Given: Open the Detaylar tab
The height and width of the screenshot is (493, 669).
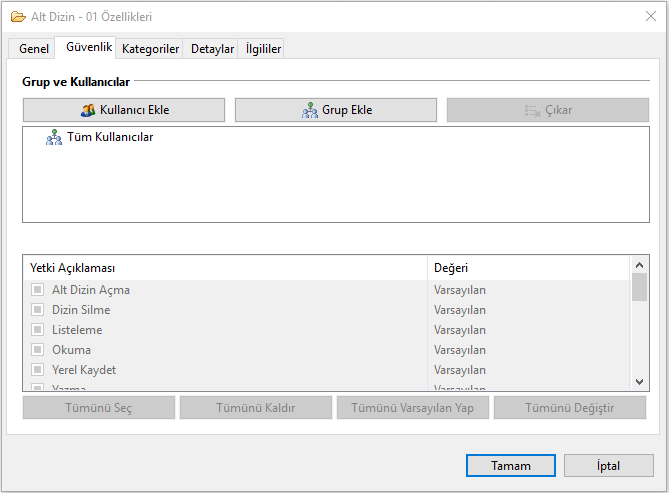Looking at the screenshot, I should (x=212, y=49).
